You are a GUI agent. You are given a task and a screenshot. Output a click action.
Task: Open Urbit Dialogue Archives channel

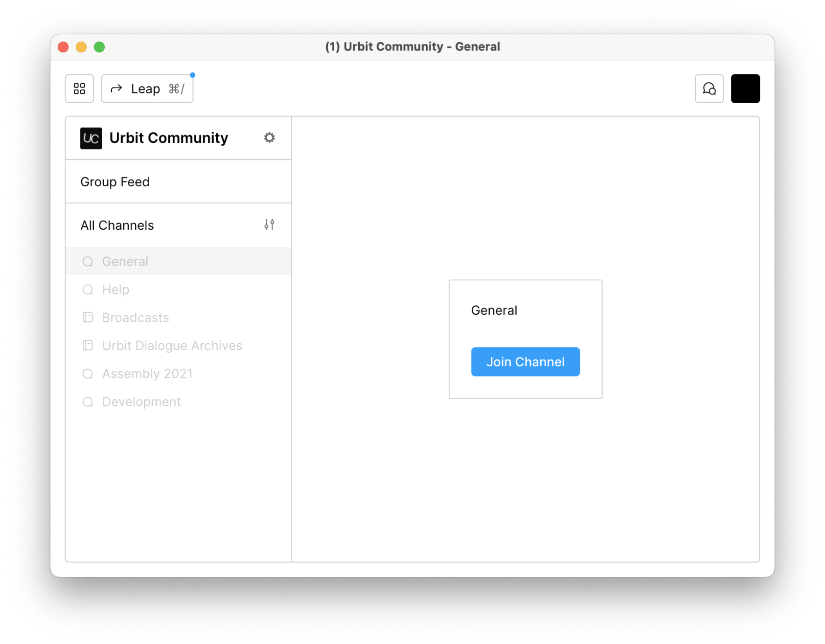pyautogui.click(x=179, y=346)
